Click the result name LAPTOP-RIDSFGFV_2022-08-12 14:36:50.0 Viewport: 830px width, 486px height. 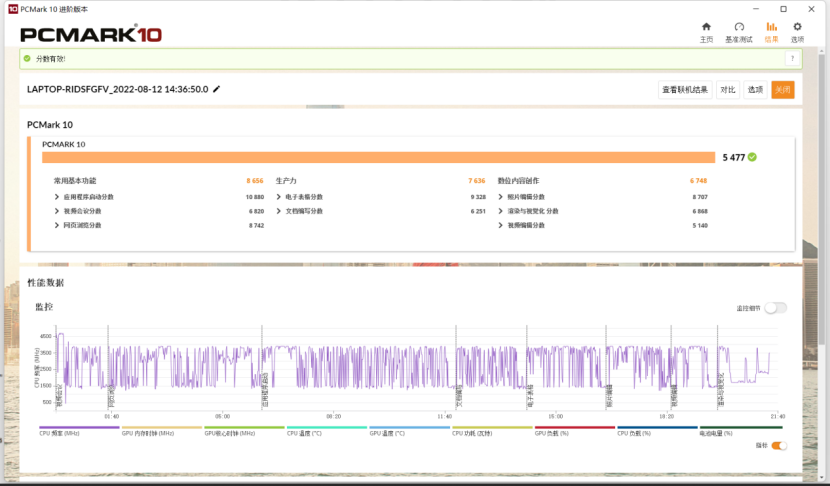tap(118, 89)
